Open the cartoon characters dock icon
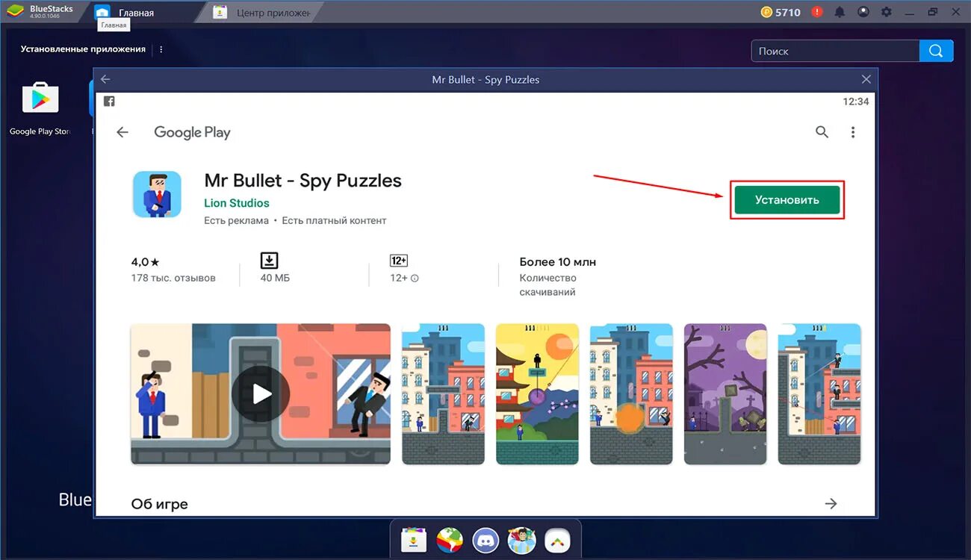Viewport: 971px width, 560px height. [522, 539]
